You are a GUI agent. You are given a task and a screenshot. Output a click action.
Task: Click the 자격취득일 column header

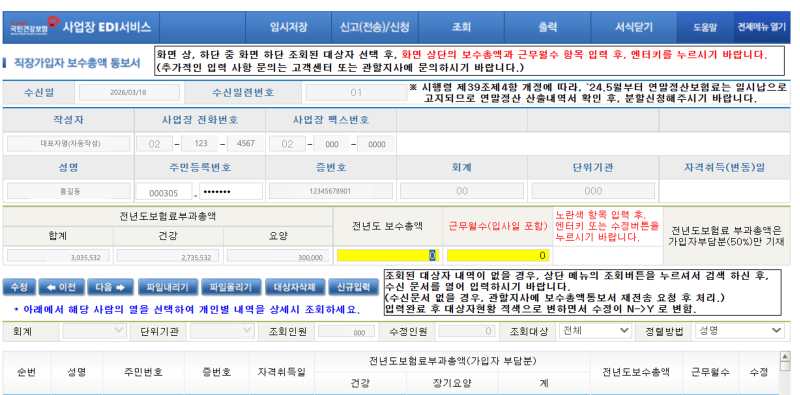(x=282, y=372)
